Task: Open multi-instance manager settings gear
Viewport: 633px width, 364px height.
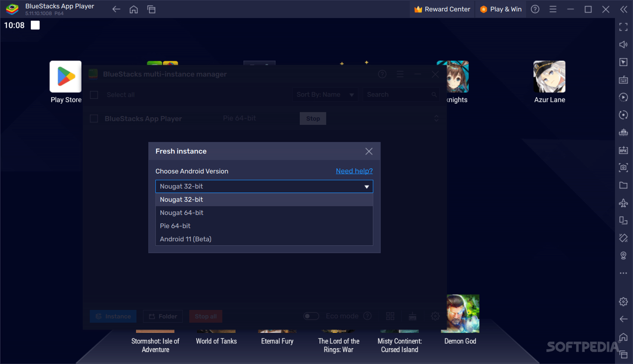Action: click(x=435, y=316)
